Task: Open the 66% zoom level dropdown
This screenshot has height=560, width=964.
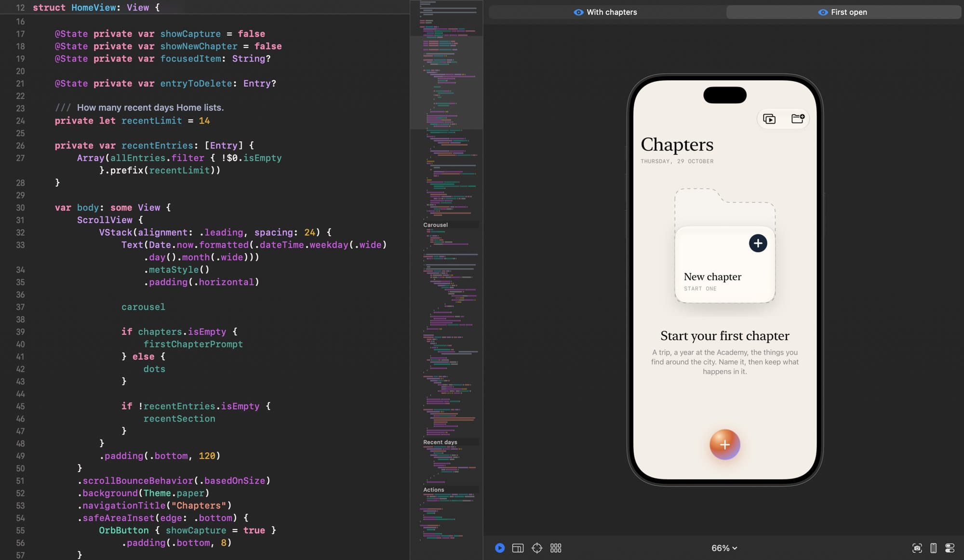Action: click(724, 548)
